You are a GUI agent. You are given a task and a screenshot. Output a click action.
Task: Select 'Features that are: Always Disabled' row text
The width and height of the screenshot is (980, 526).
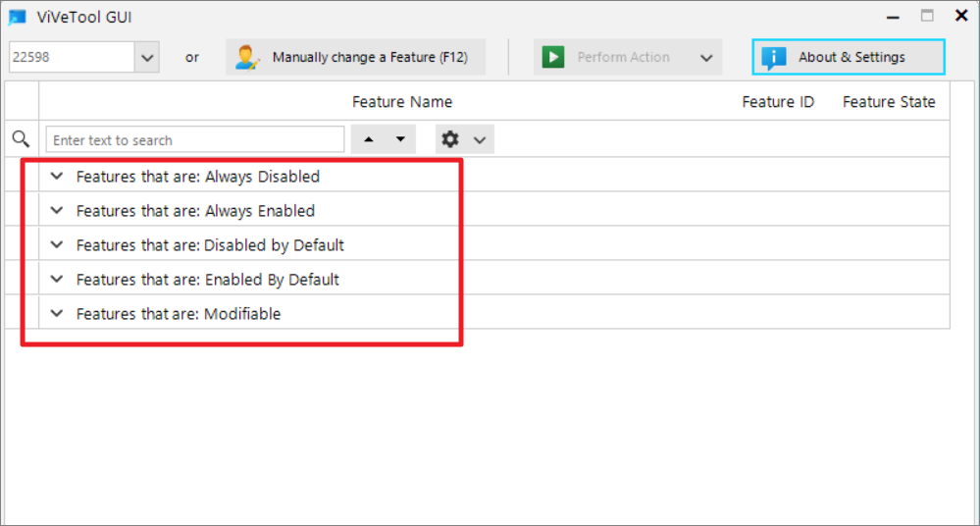[197, 177]
